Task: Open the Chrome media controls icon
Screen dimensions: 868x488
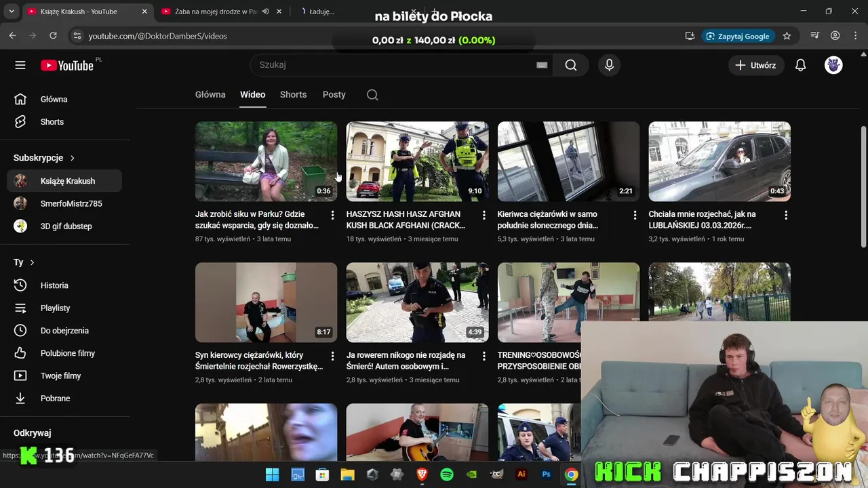Action: (815, 36)
